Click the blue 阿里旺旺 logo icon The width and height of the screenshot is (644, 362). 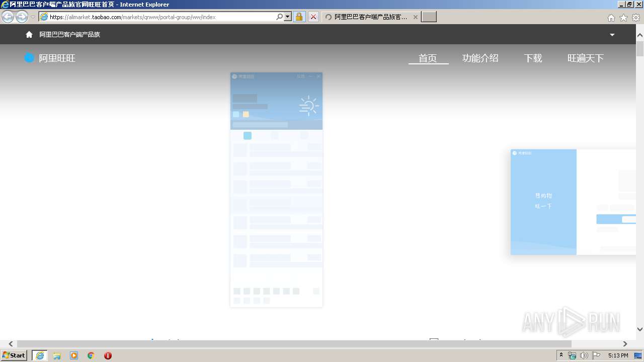tap(29, 58)
